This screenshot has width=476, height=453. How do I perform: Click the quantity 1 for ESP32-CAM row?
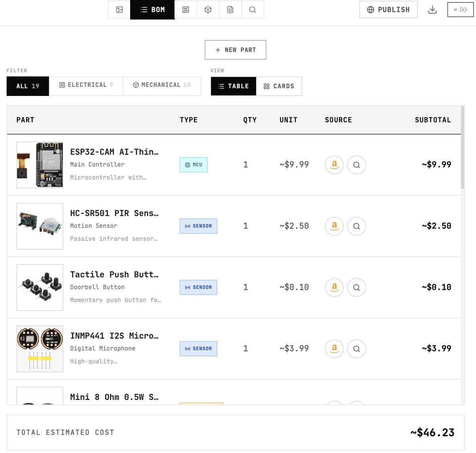pos(246,164)
